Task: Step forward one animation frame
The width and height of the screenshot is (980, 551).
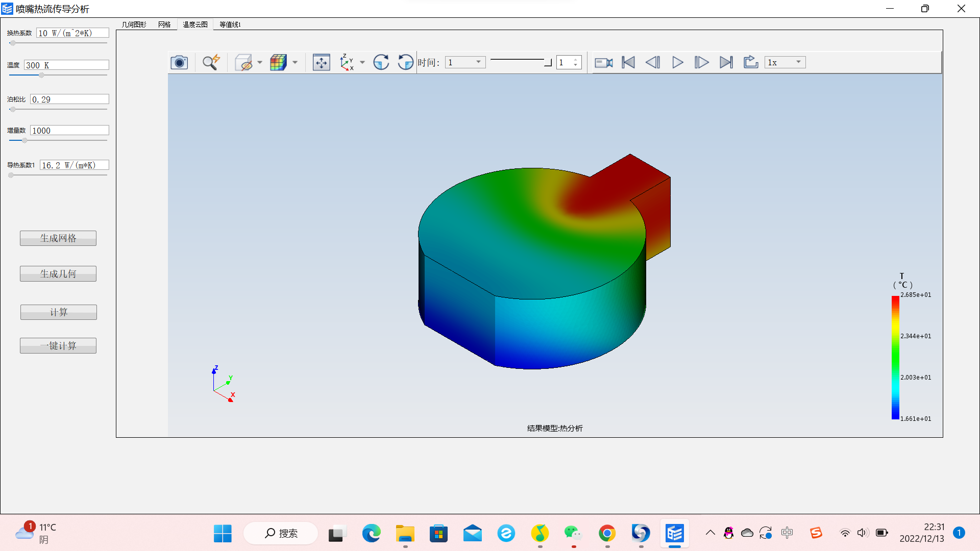Action: pyautogui.click(x=702, y=62)
